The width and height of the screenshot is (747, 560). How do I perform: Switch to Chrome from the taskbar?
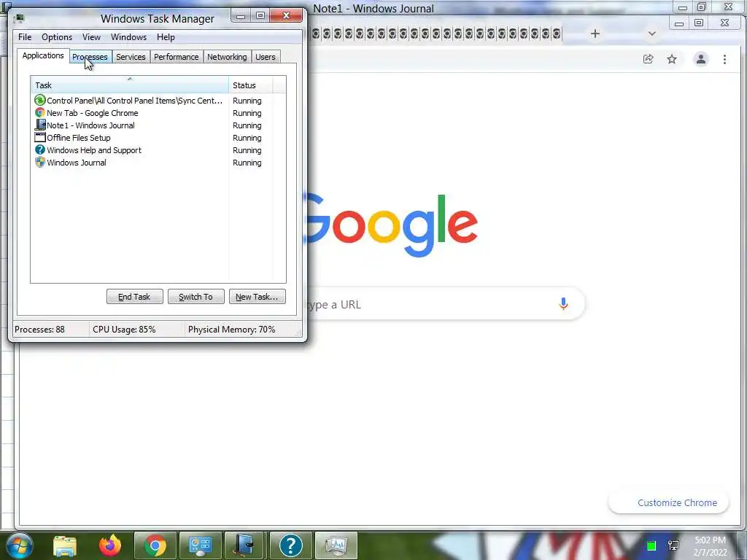(155, 545)
